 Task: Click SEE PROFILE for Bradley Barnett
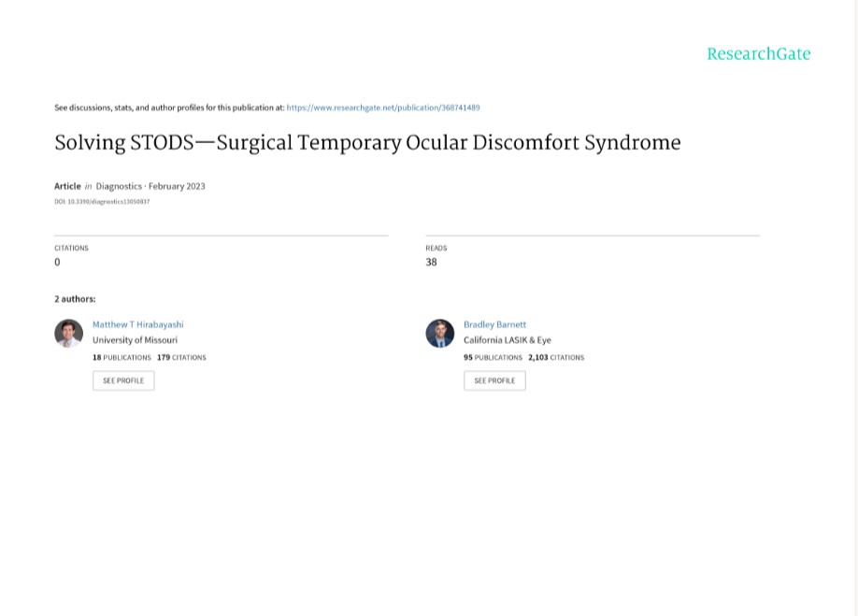pyautogui.click(x=494, y=380)
